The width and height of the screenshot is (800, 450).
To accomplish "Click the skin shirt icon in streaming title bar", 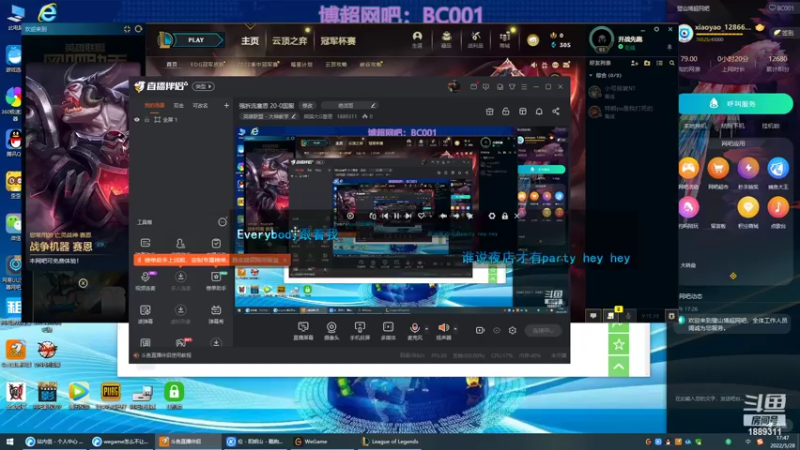I will pos(512,87).
